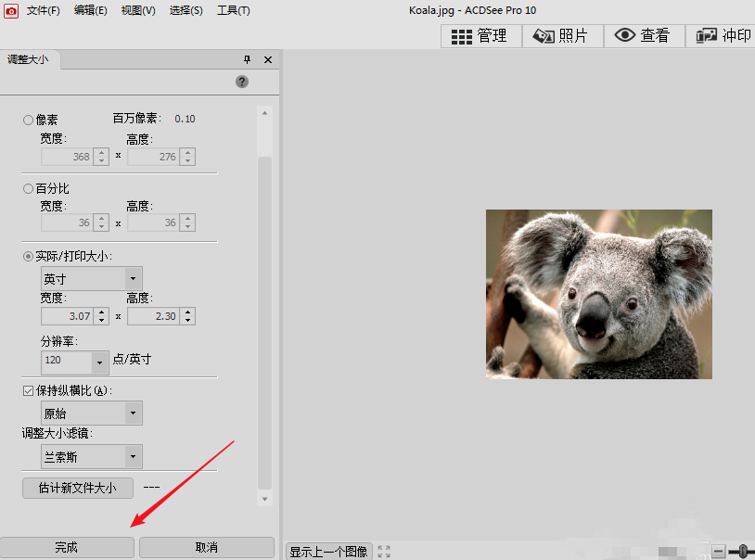Adjust the zoom slider handle
Image resolution: width=755 pixels, height=560 pixels.
coord(743,551)
